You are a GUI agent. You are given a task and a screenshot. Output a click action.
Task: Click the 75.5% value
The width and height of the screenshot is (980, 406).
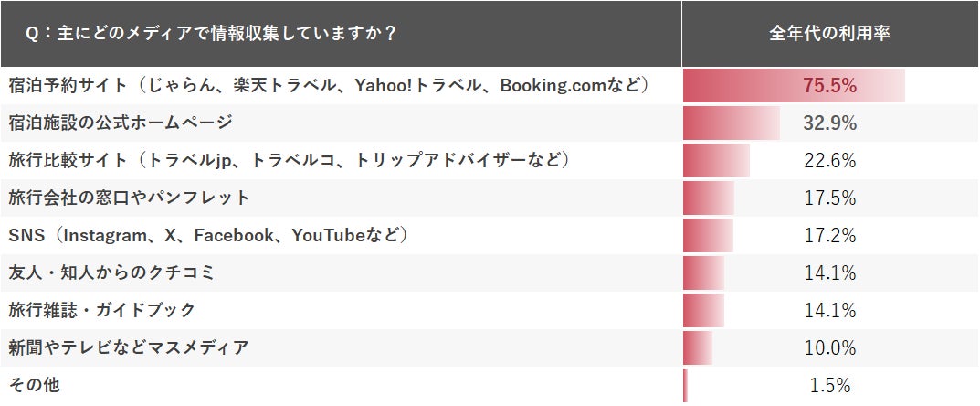pyautogui.click(x=829, y=86)
